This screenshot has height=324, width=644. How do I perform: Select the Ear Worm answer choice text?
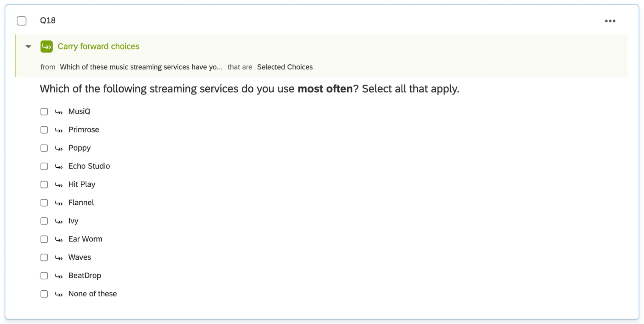pos(85,239)
